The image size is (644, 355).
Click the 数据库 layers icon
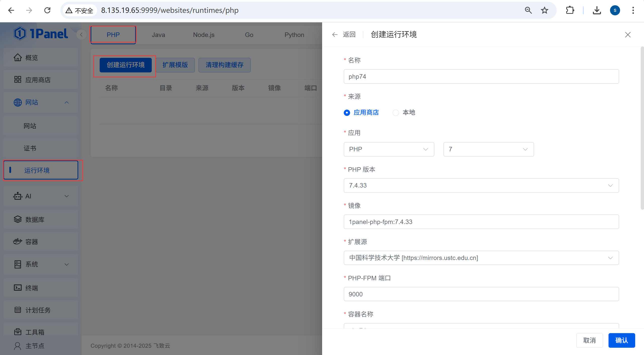pos(18,219)
